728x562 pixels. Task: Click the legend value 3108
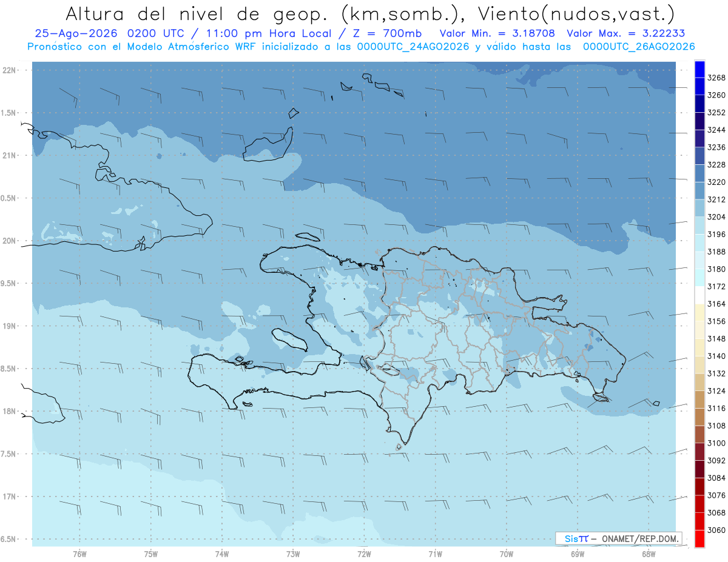click(716, 426)
